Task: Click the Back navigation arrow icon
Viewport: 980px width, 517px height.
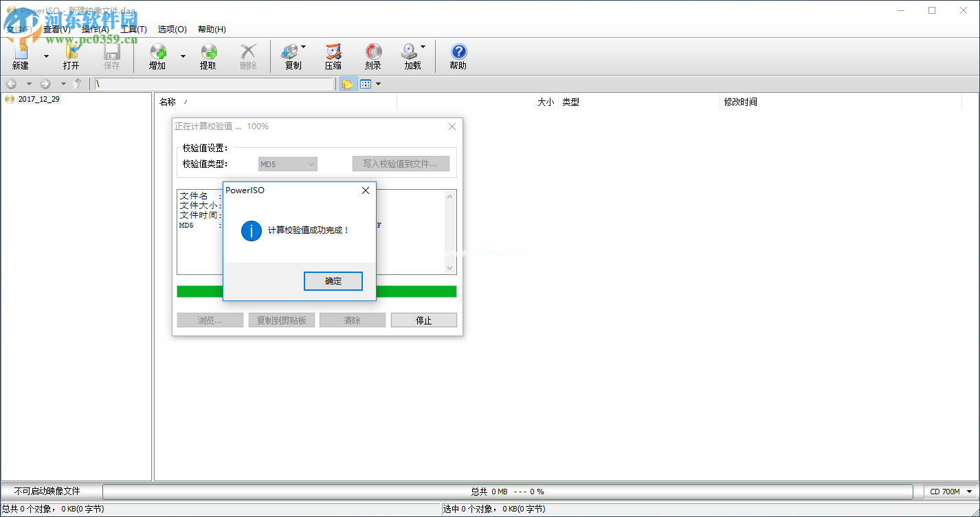Action: (11, 84)
